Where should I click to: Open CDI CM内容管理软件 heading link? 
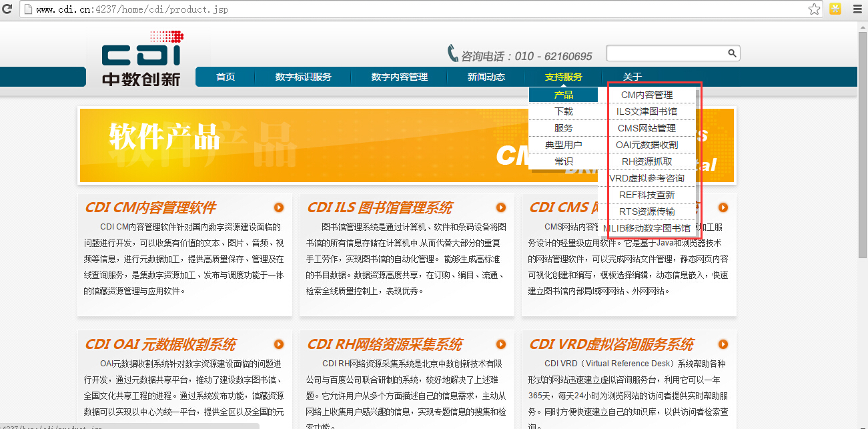coord(150,207)
